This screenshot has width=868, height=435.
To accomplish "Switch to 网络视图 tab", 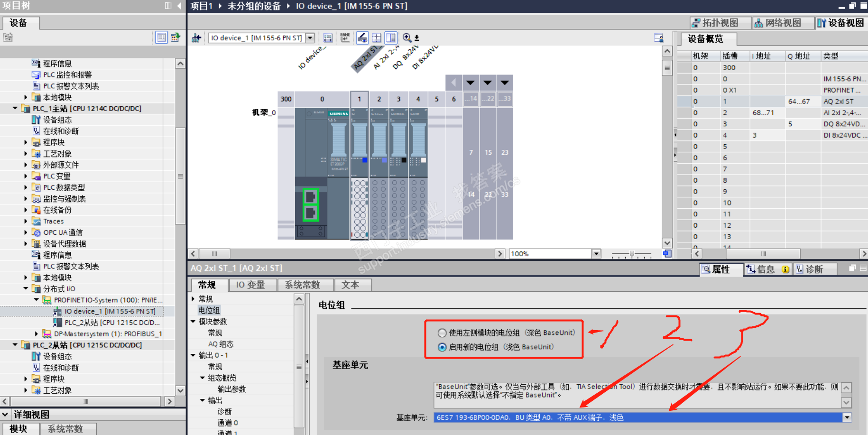I will (783, 23).
